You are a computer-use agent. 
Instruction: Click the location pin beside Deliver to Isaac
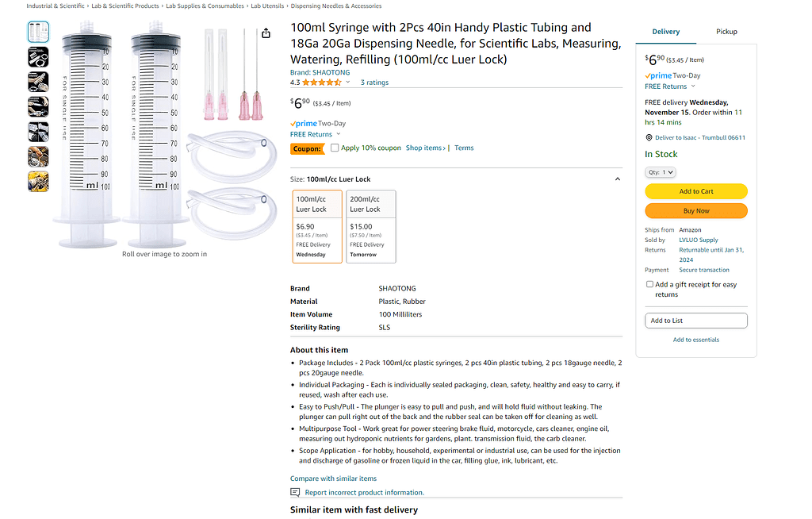coord(649,136)
